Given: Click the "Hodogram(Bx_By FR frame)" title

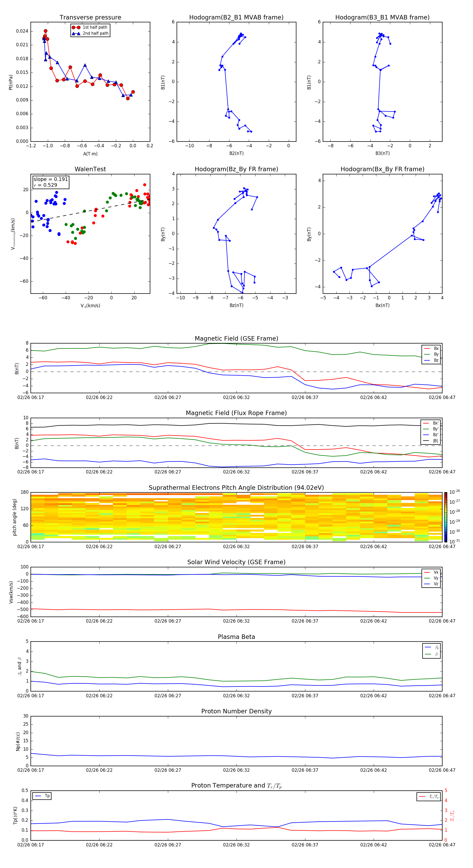Looking at the screenshot, I should point(382,169).
